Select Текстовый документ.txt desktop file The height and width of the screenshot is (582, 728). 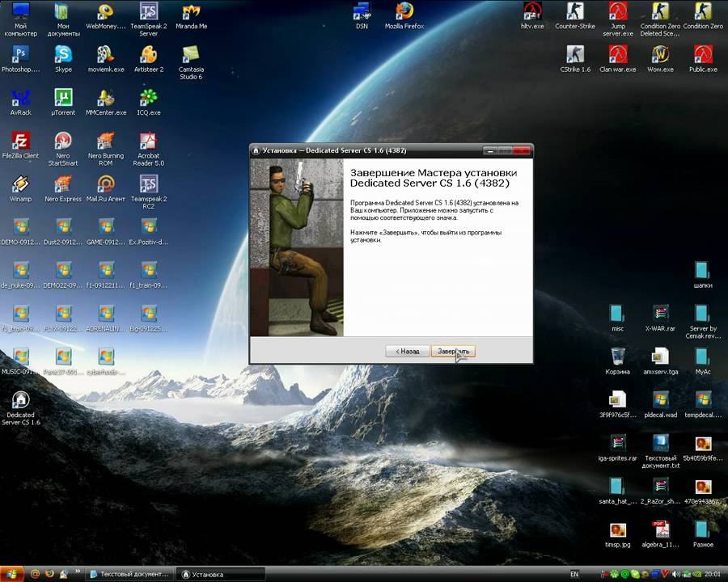pos(660,452)
